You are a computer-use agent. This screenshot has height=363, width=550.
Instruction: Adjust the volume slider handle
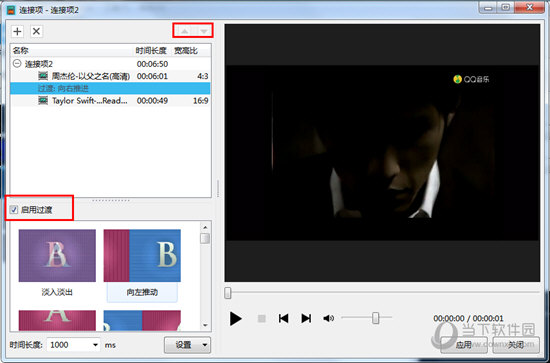tap(376, 318)
